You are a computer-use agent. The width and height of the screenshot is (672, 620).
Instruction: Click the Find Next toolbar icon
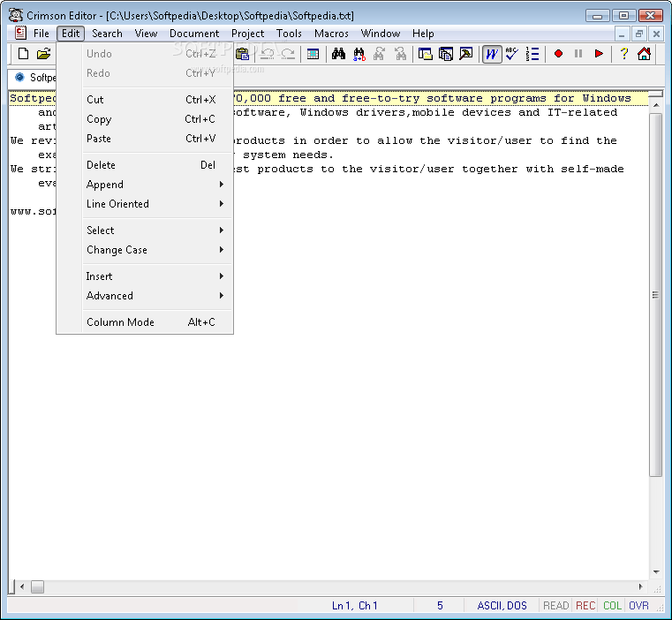coord(379,54)
